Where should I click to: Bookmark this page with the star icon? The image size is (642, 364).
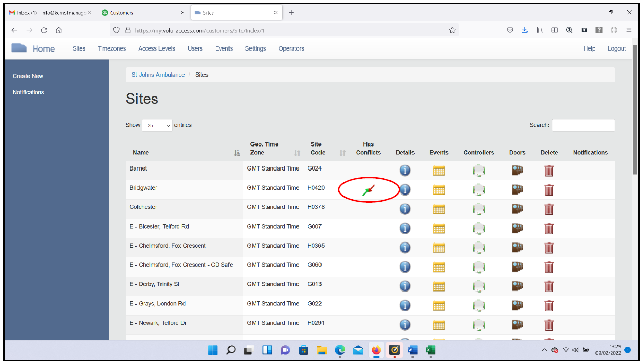(452, 30)
